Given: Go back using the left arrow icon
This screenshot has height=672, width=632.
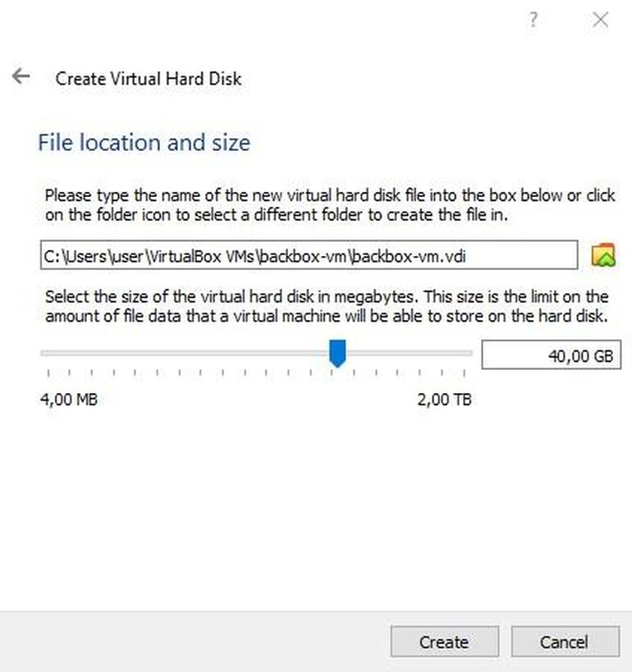Looking at the screenshot, I should (21, 76).
